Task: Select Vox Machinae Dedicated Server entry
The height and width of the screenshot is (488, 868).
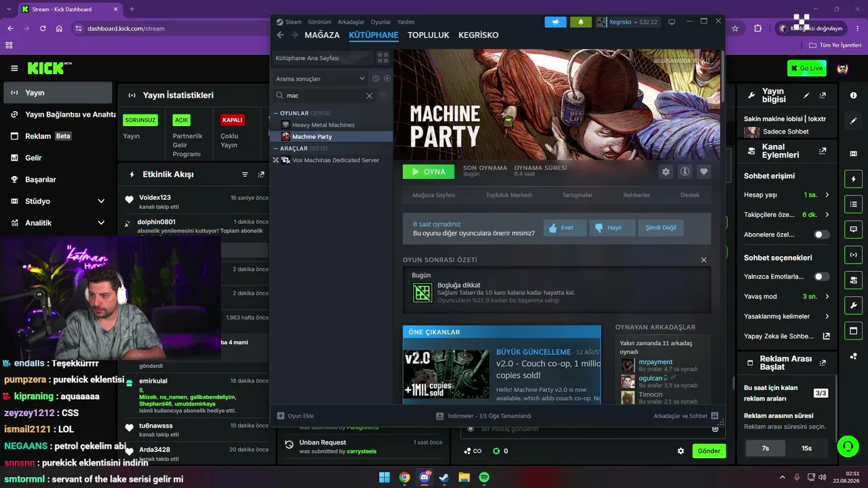Action: tap(335, 160)
